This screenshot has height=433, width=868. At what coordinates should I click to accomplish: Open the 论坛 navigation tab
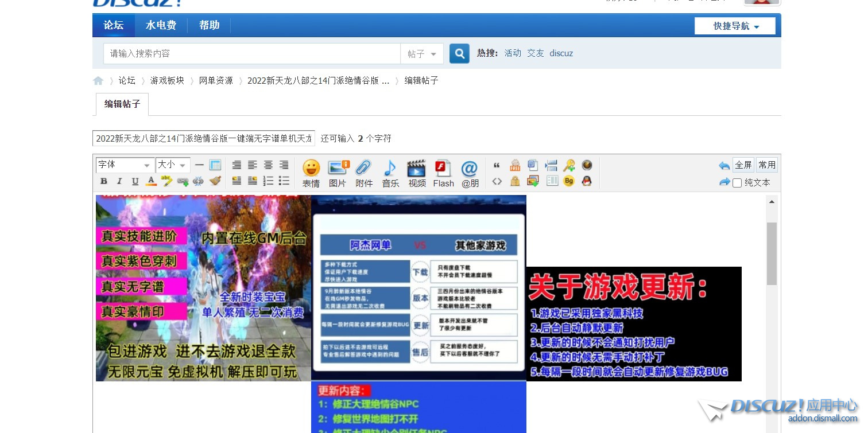coord(114,25)
